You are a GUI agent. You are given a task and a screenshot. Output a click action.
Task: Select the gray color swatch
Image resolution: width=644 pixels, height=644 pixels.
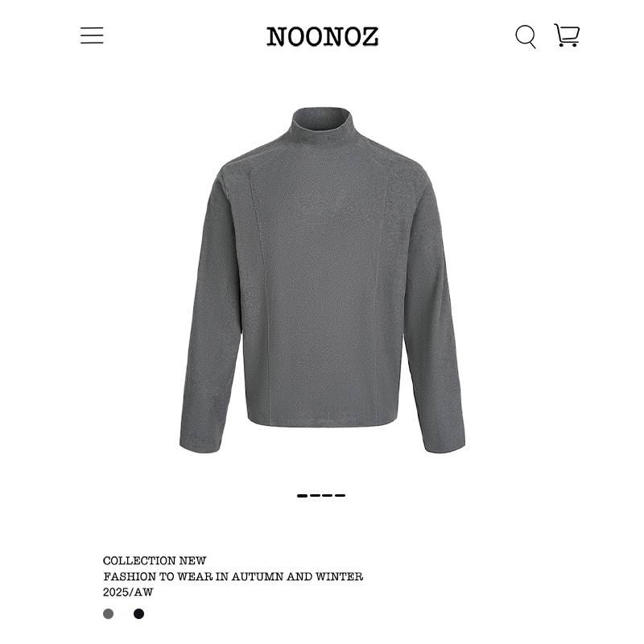tap(108, 613)
